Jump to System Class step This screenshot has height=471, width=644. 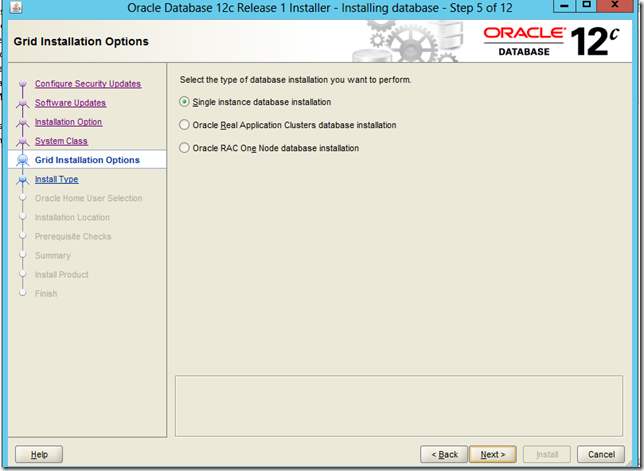[x=61, y=141]
